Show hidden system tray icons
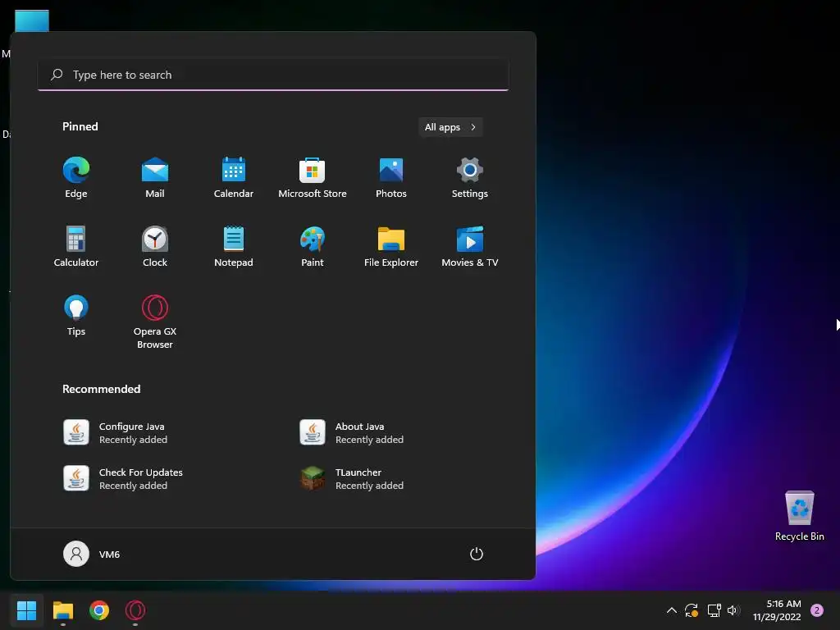 (671, 610)
